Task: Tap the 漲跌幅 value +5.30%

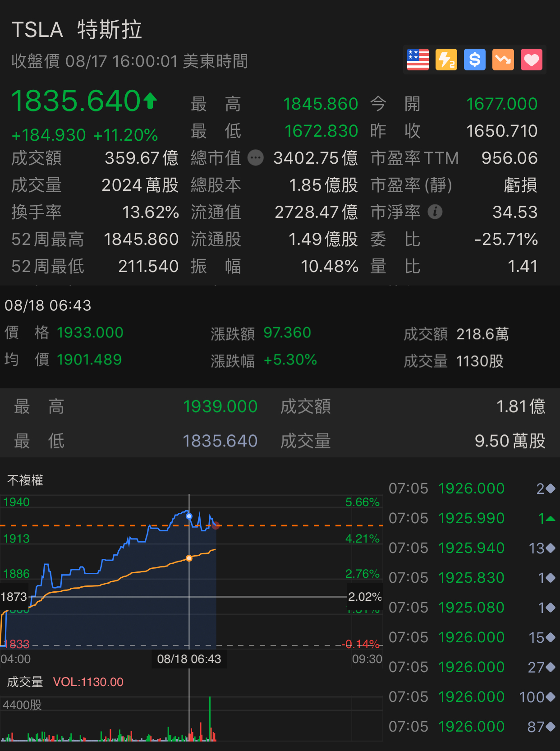Action: (290, 359)
